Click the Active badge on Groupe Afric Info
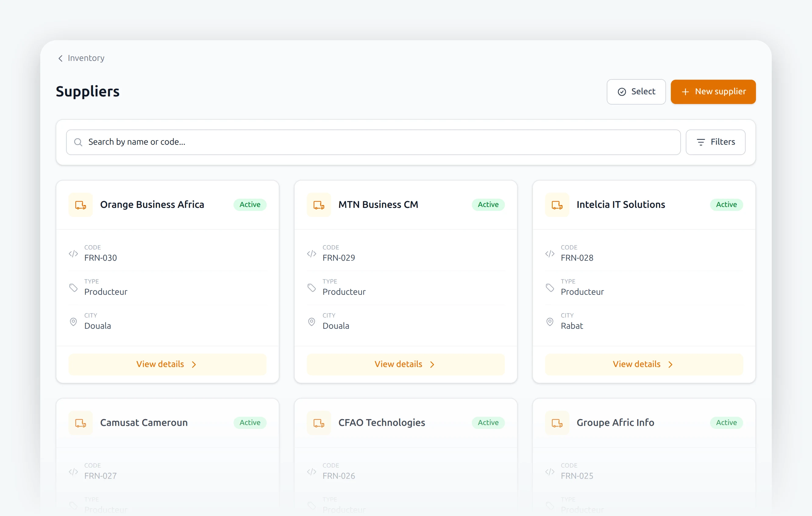 tap(726, 423)
